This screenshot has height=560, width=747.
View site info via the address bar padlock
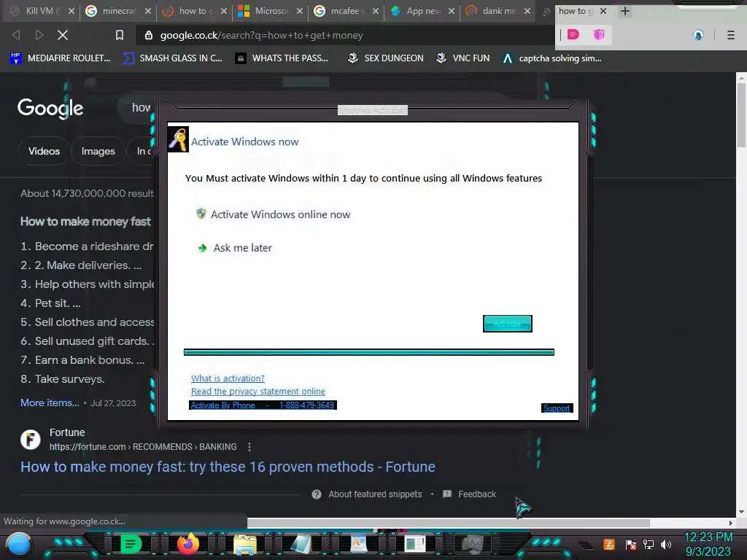149,35
